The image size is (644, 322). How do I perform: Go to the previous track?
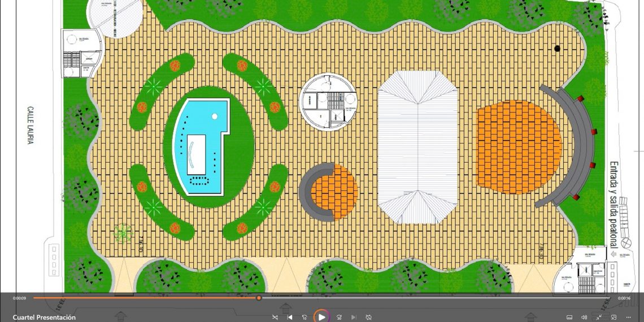(290, 317)
